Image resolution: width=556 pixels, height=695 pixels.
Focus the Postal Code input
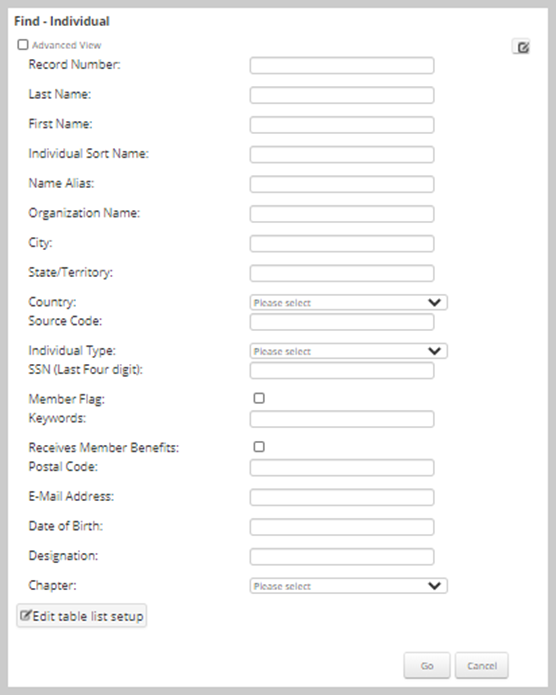click(x=342, y=468)
